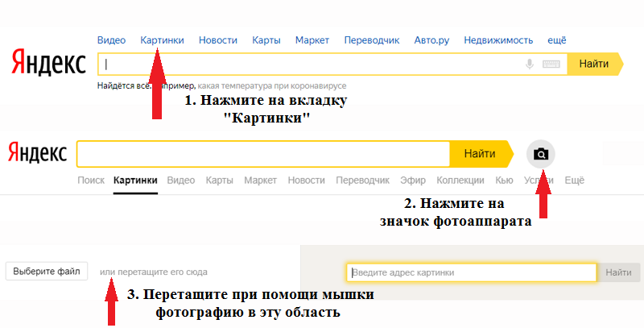Open the on-screen keyboard icon
The width and height of the screenshot is (644, 328).
point(551,64)
